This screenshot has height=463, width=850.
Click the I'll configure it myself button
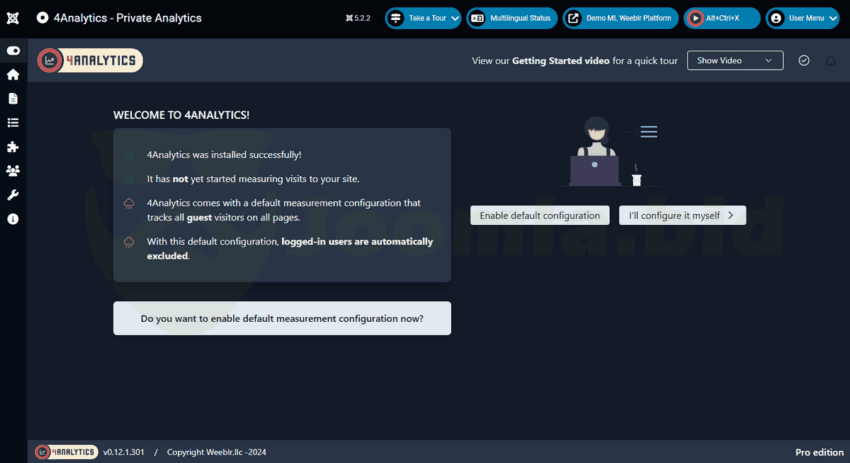click(682, 215)
